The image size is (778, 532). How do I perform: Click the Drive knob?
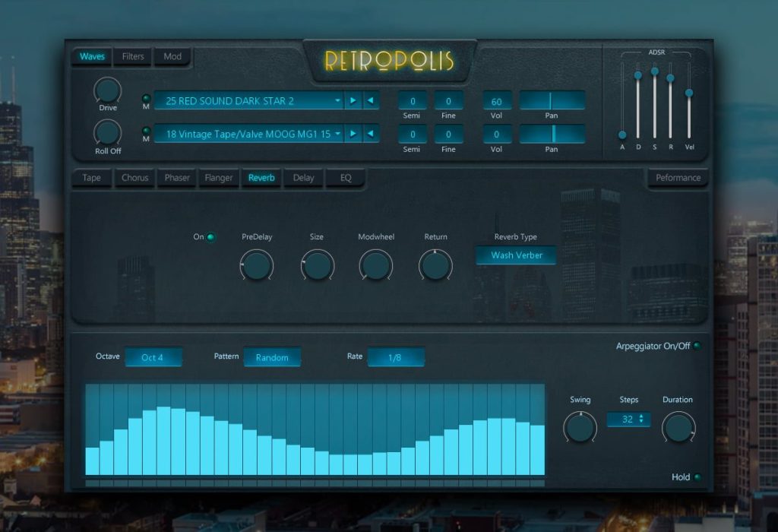[x=108, y=90]
